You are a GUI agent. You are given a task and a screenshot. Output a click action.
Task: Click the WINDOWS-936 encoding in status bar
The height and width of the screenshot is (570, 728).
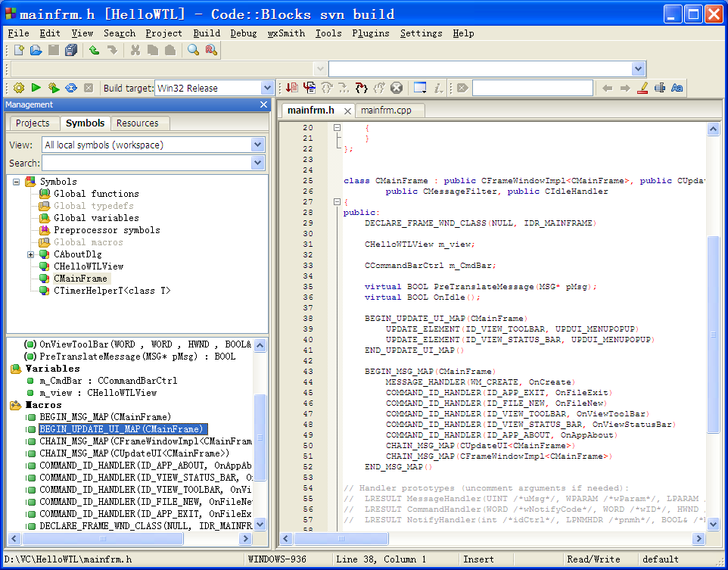coord(277,559)
